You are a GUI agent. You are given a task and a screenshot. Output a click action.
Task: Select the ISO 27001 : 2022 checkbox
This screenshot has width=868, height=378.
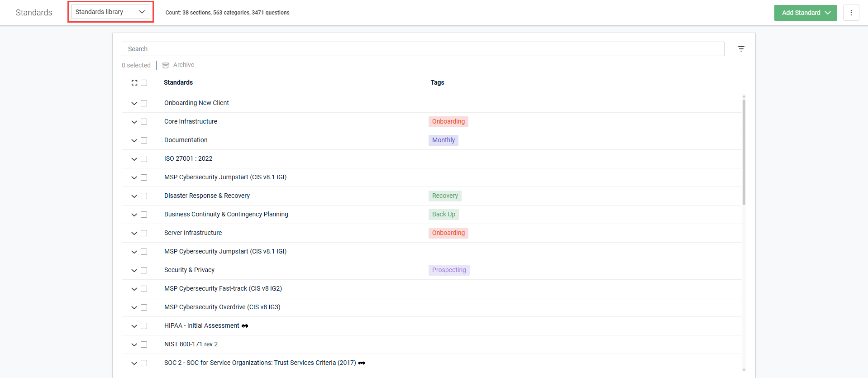pyautogui.click(x=144, y=159)
